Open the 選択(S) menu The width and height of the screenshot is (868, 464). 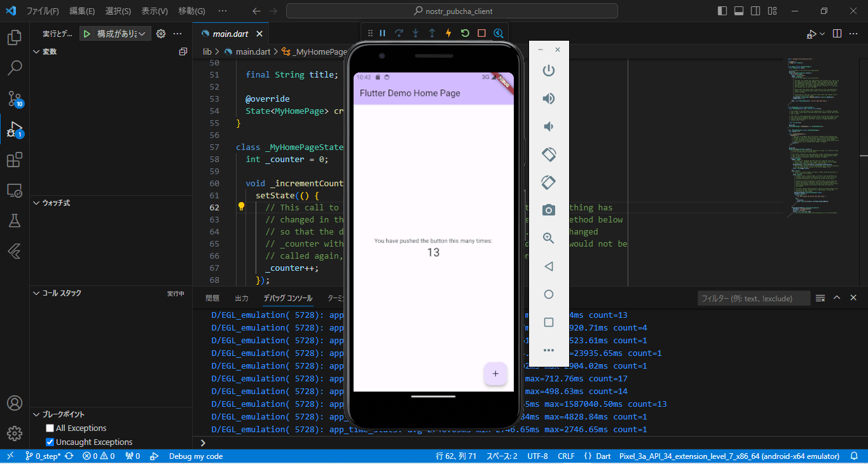tap(118, 11)
